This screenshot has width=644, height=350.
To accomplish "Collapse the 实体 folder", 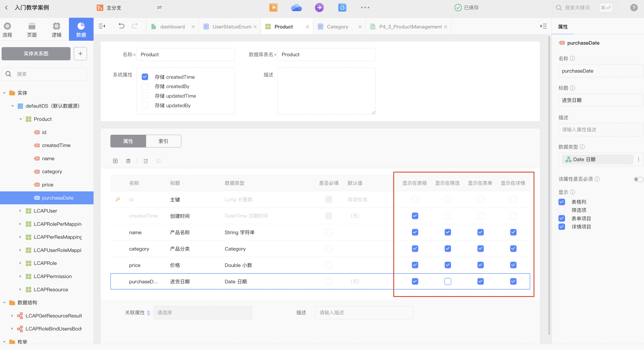I will 4,93.
